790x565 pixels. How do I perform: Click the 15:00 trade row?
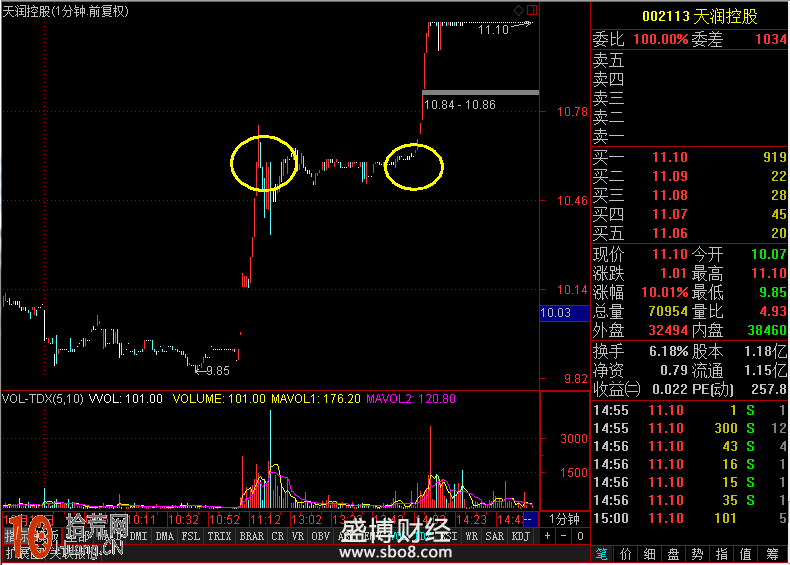click(689, 519)
